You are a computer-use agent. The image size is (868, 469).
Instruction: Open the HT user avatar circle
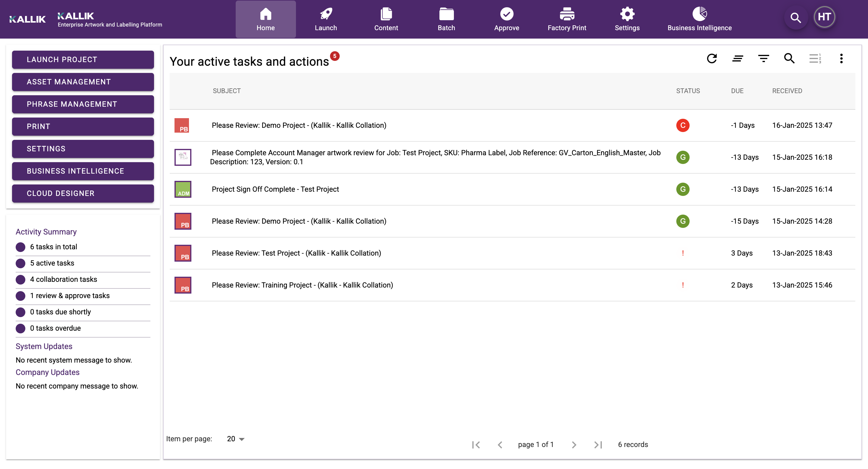(x=824, y=17)
